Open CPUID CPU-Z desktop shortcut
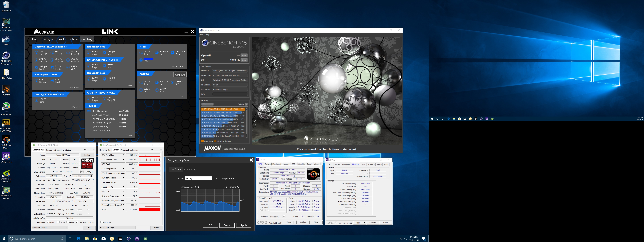The height and width of the screenshot is (242, 644). pos(6,158)
